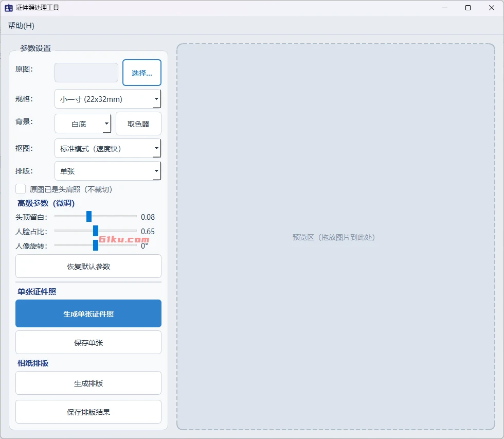504x439 pixels.
Task: Click the 证件照处理工具 app icon in title bar
Action: click(x=9, y=8)
